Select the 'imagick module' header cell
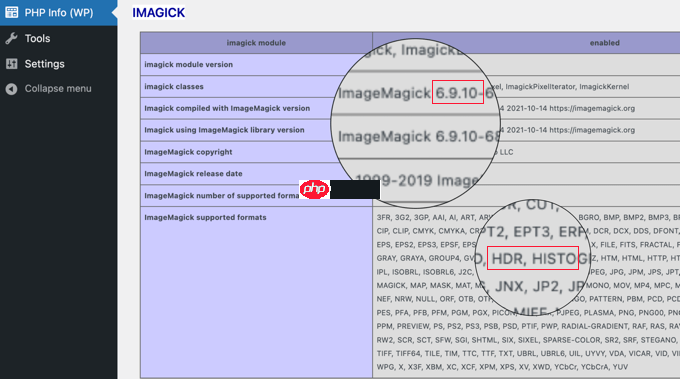Image resolution: width=680 pixels, height=379 pixels. pyautogui.click(x=256, y=43)
